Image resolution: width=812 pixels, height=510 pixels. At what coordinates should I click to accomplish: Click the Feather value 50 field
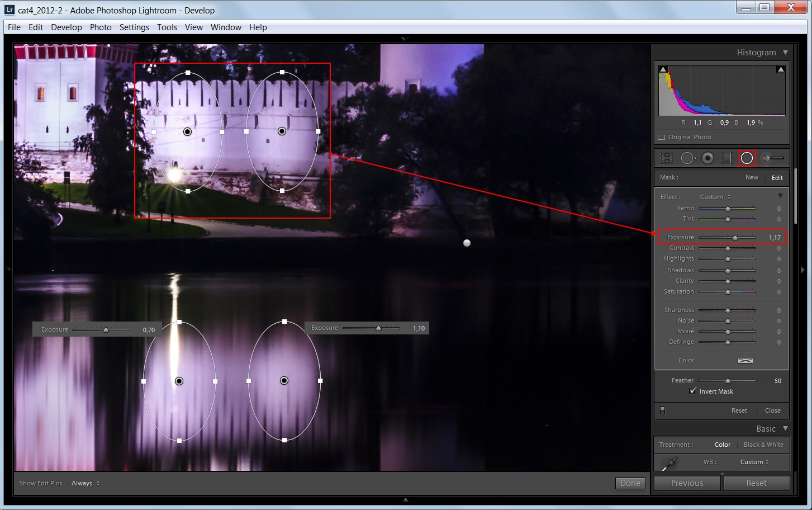[777, 381]
